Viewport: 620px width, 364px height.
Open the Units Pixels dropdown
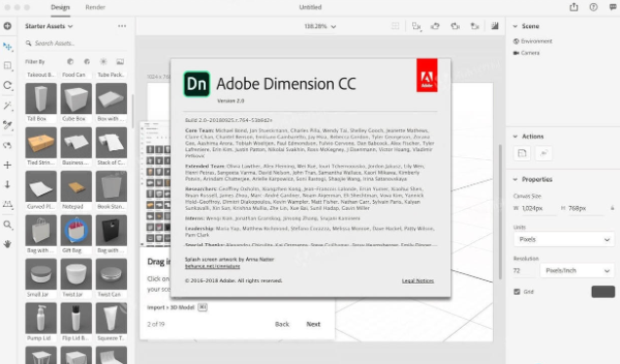pyautogui.click(x=563, y=239)
